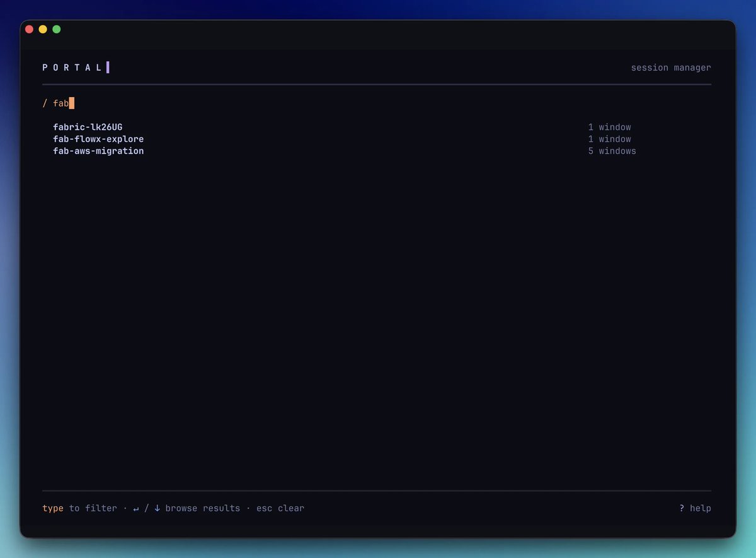Click '1 window' count beside fab-flowx-explore

click(610, 139)
